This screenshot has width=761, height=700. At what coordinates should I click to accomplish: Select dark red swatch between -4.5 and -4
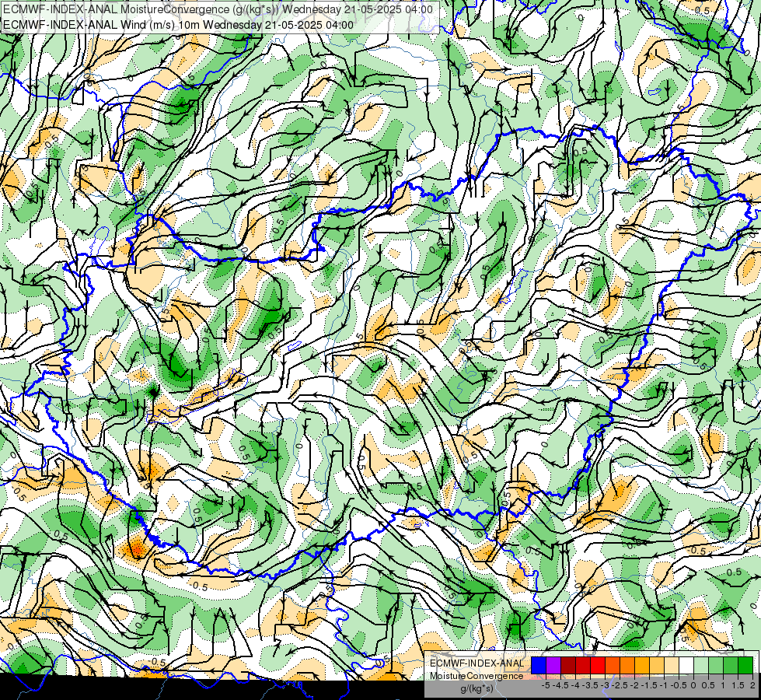click(x=568, y=665)
